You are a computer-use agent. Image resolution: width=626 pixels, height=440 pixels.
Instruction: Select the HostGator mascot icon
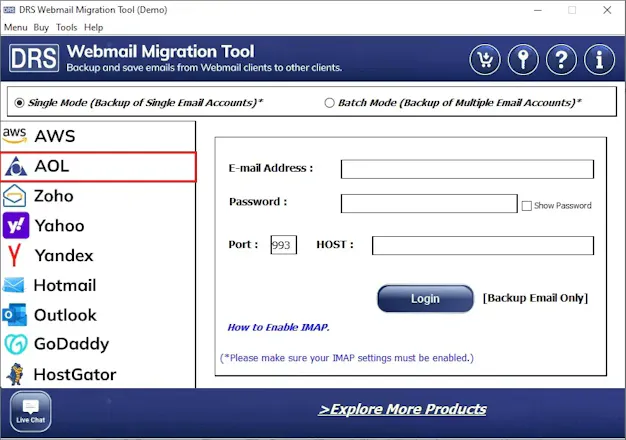pyautogui.click(x=16, y=374)
